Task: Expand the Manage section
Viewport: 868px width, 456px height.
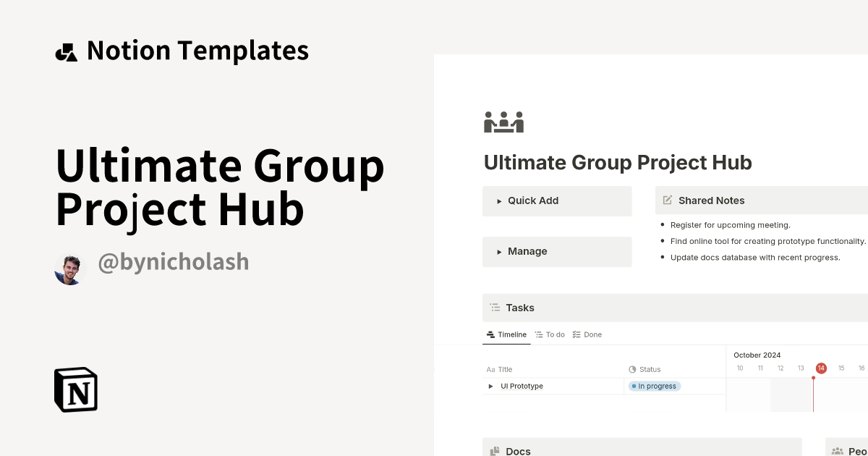Action: tap(499, 251)
